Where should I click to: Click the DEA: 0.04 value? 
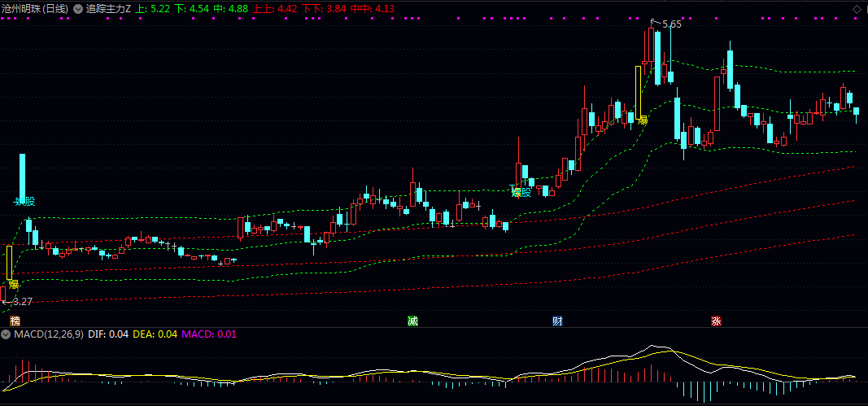(x=155, y=334)
